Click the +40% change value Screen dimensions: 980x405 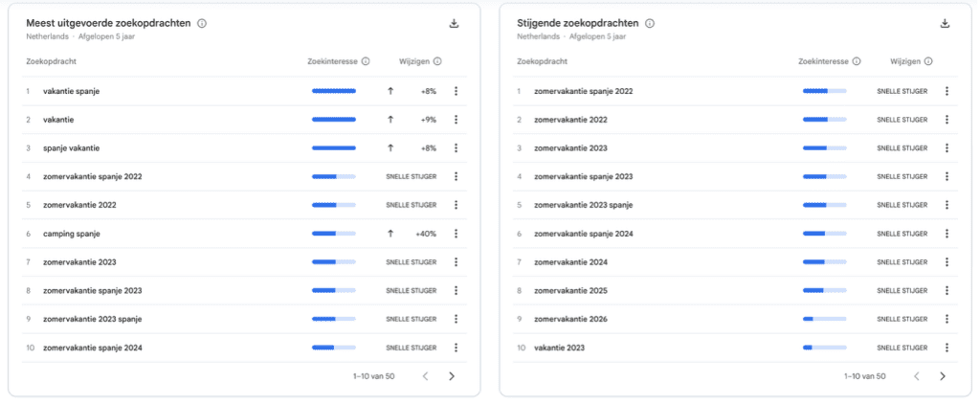[x=426, y=234]
